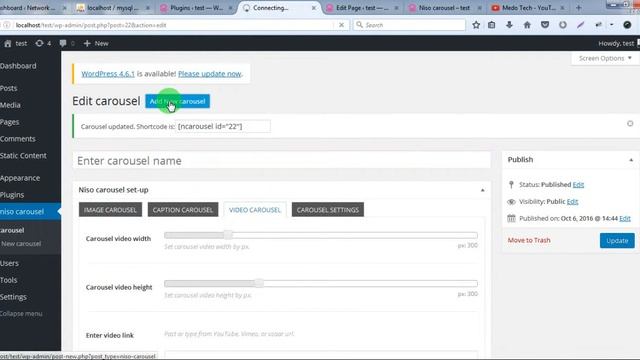Open the WordPress 4.6.1 link

click(108, 74)
